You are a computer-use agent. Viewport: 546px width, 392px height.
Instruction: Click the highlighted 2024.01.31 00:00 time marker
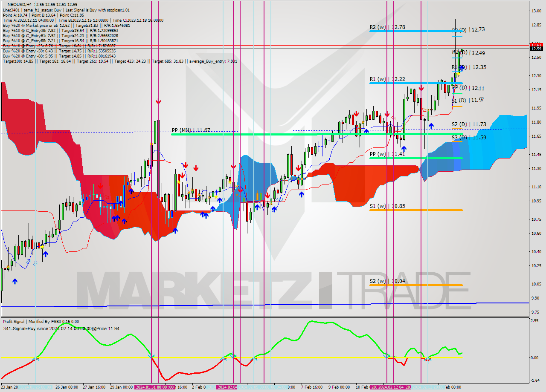click(x=154, y=387)
